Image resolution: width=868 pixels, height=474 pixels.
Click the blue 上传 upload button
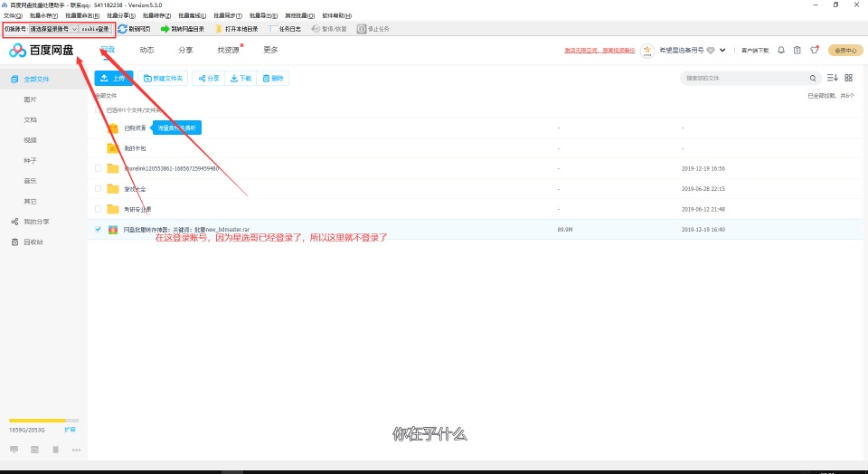114,78
